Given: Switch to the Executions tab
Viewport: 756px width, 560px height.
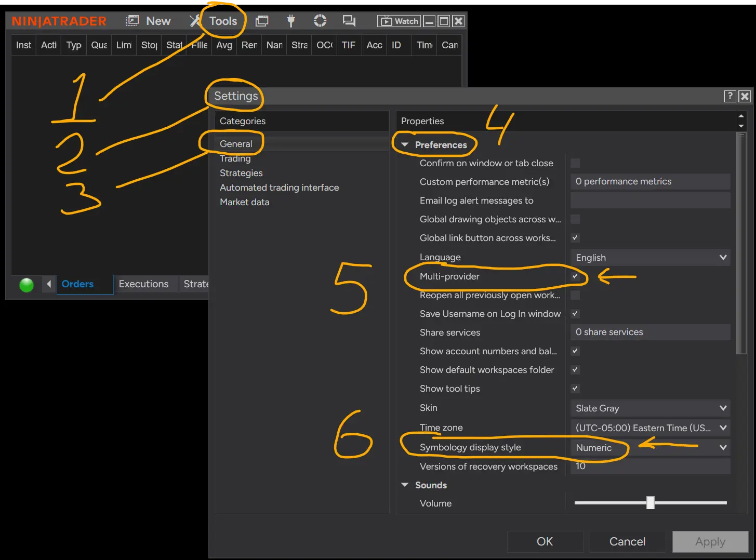Looking at the screenshot, I should tap(143, 284).
